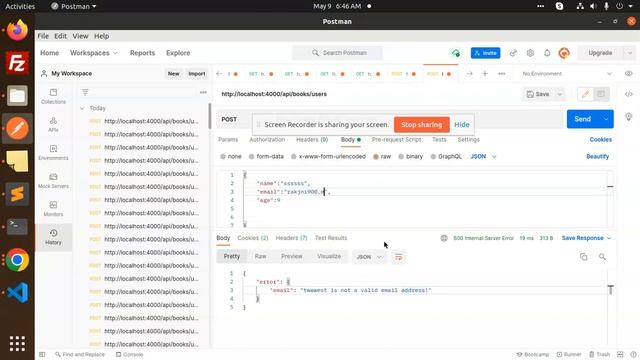Screen dimensions: 640x360
Task: Collapse the Today history group
Action: pos(82,108)
